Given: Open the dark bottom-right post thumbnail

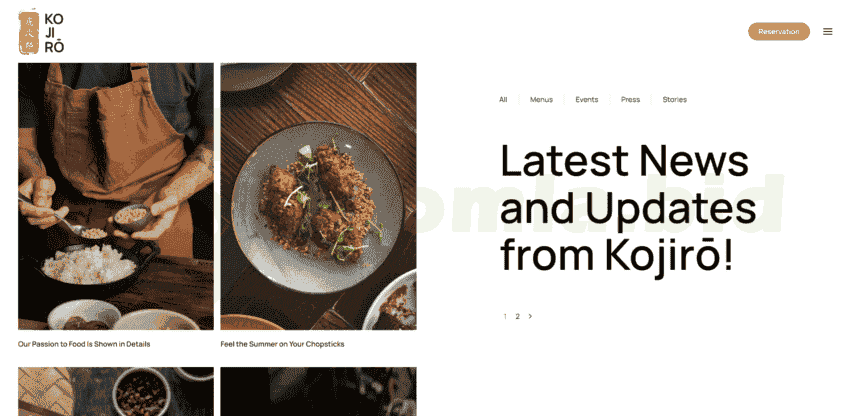Looking at the screenshot, I should coord(318,392).
